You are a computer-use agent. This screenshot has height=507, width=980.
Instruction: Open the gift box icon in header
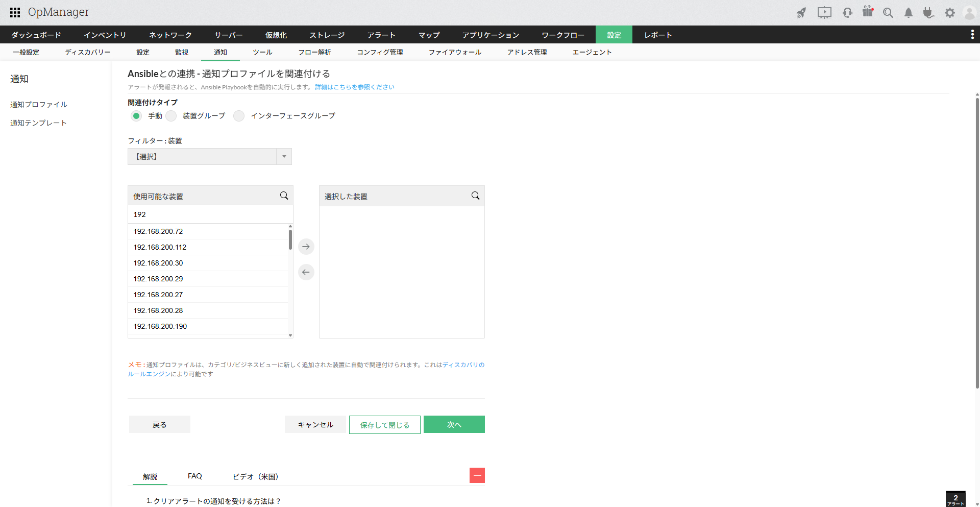(x=868, y=12)
